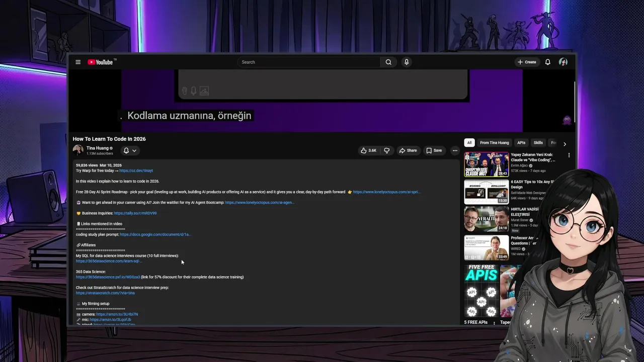Open HIRTLAR VADİSİ video thumbnail
Viewport: 644px width, 362px height.
(x=486, y=219)
